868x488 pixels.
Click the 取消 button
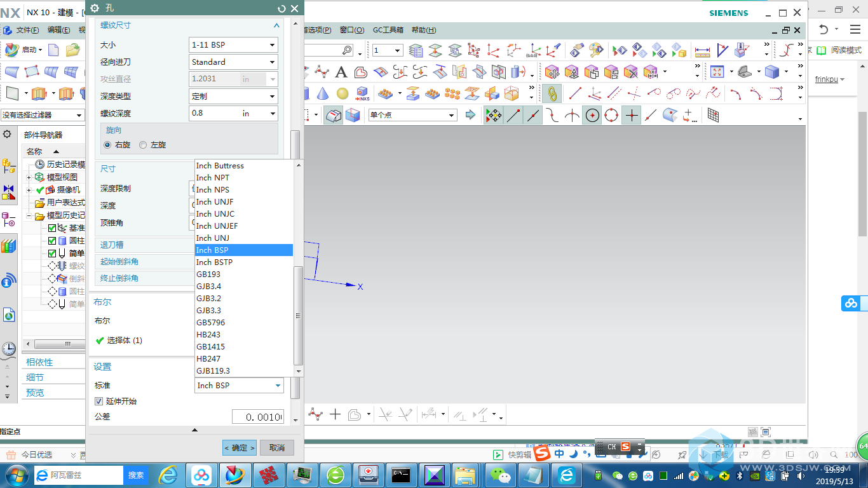(277, 448)
